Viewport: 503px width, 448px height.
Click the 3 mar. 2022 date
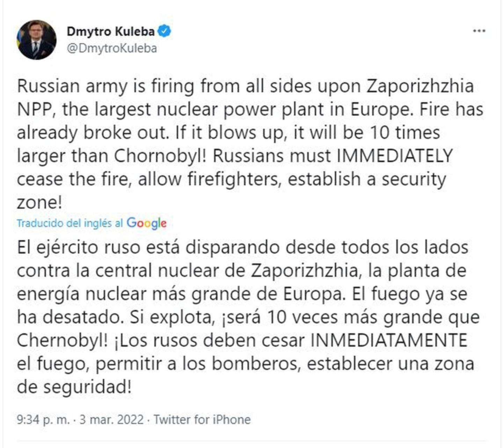point(111,419)
